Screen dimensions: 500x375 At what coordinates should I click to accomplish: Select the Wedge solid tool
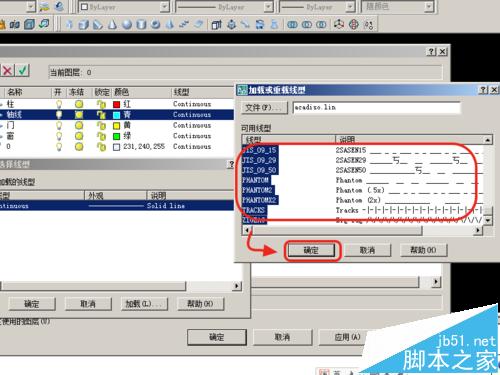(98, 25)
